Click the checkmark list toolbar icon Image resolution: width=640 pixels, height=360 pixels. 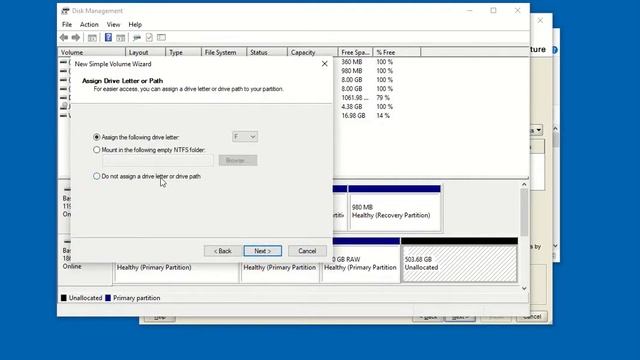(149, 38)
